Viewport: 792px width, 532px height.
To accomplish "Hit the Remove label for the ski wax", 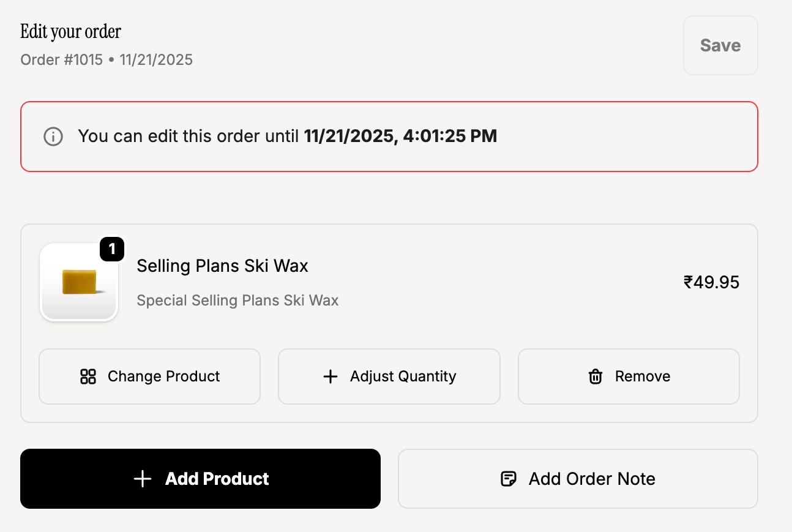I will pyautogui.click(x=642, y=377).
